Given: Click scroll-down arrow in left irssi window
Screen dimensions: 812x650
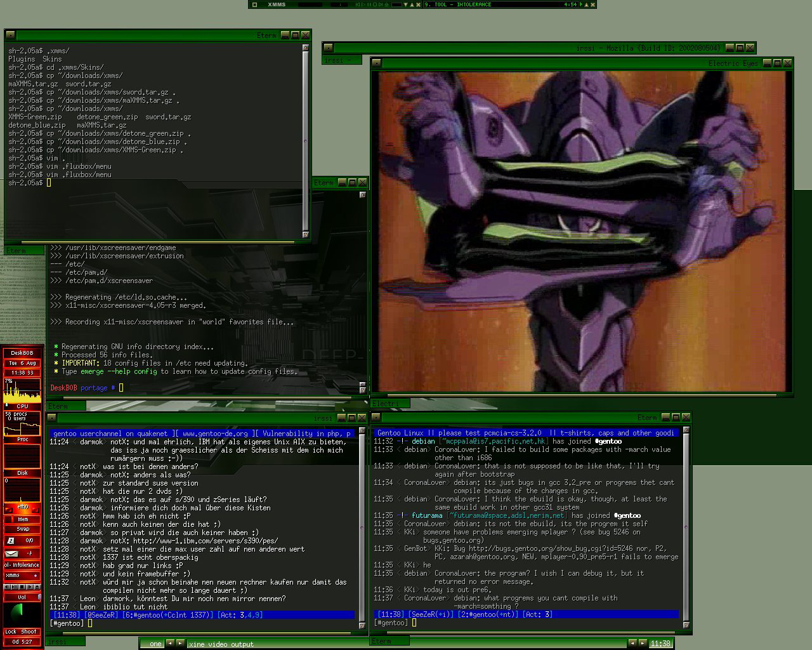Looking at the screenshot, I should 362,625.
